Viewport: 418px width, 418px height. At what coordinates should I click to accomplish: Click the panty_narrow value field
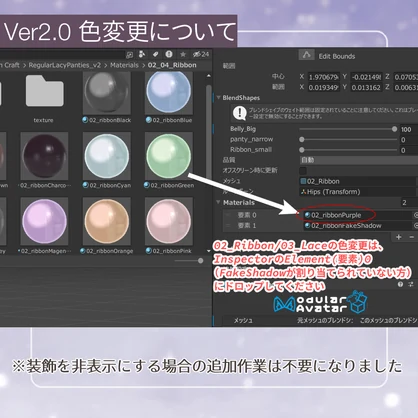(x=409, y=140)
